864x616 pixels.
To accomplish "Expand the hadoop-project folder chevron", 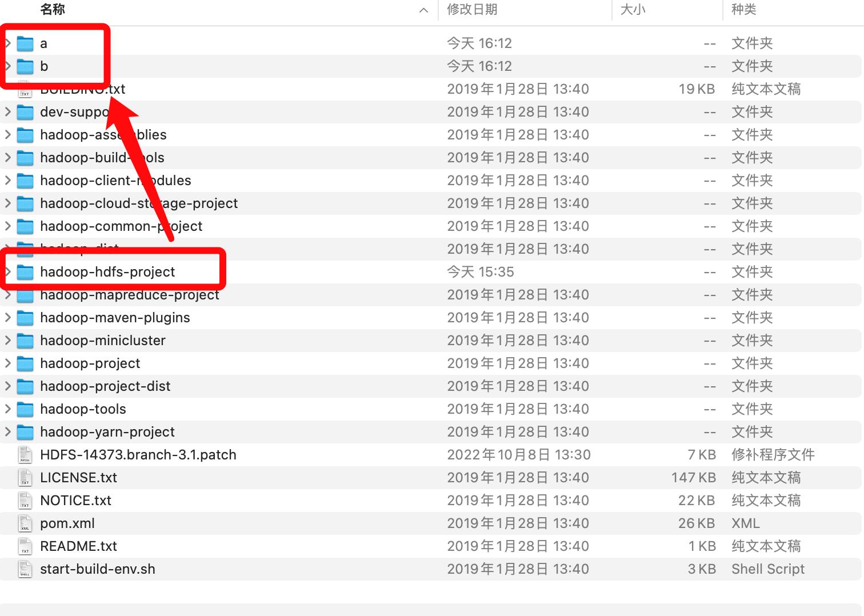I will pos(8,363).
